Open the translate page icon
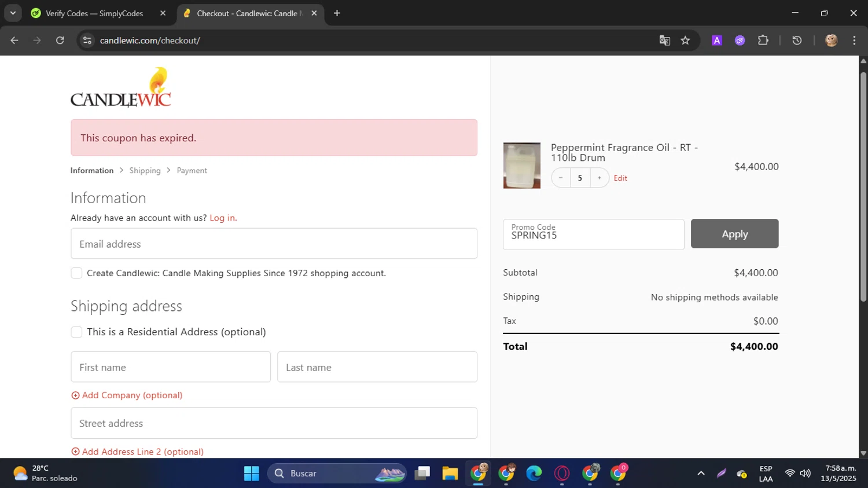The width and height of the screenshot is (868, 488). pos(664,41)
